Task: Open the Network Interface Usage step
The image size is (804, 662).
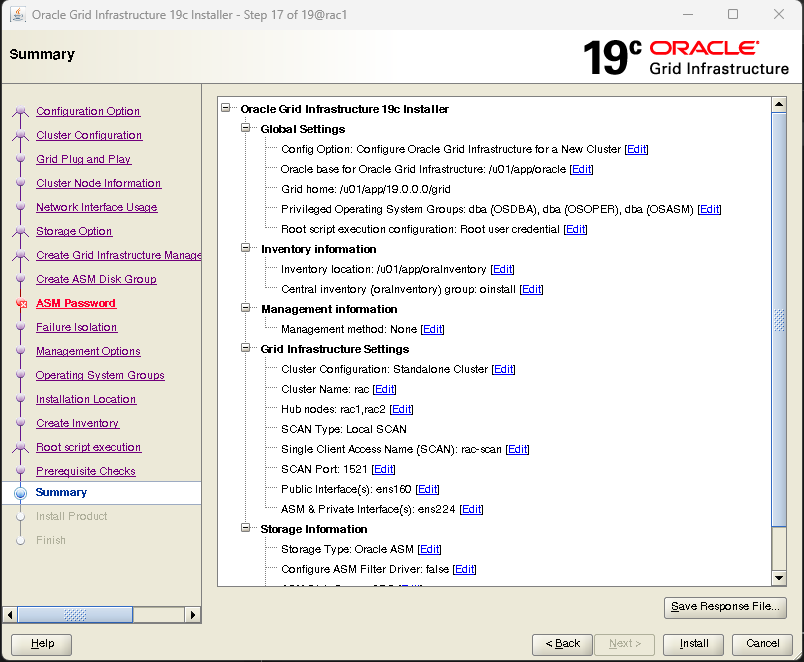Action: click(96, 208)
